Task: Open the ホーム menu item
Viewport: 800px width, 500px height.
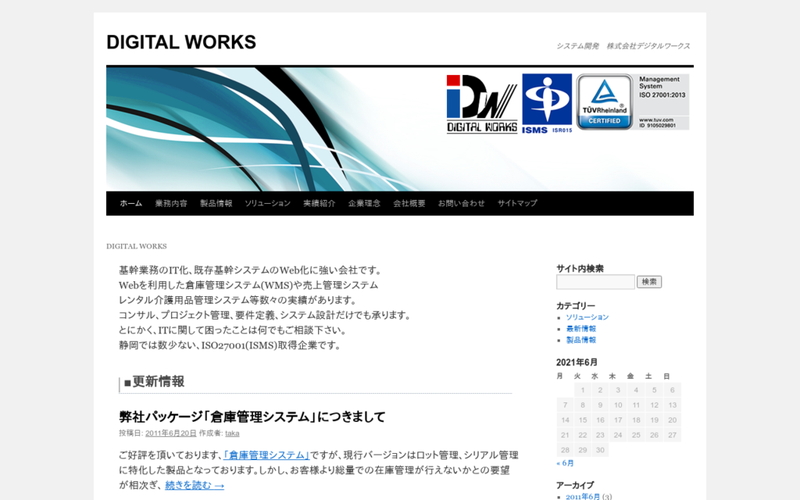Action: 131,203
